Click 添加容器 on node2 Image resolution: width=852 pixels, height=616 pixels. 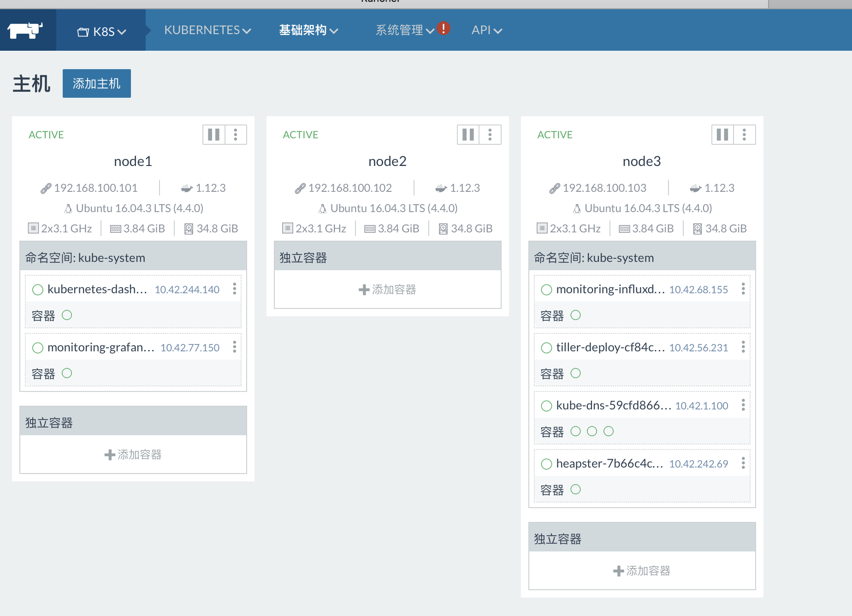[387, 290]
